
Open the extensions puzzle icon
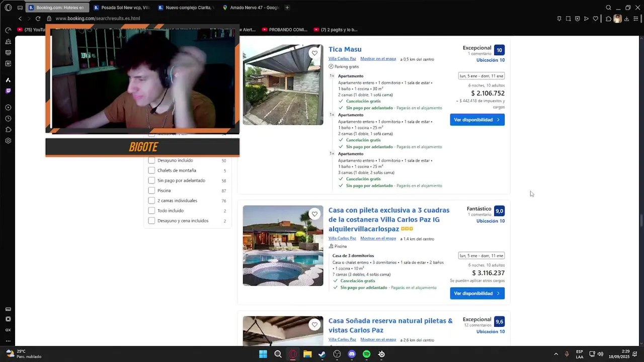click(x=608, y=19)
